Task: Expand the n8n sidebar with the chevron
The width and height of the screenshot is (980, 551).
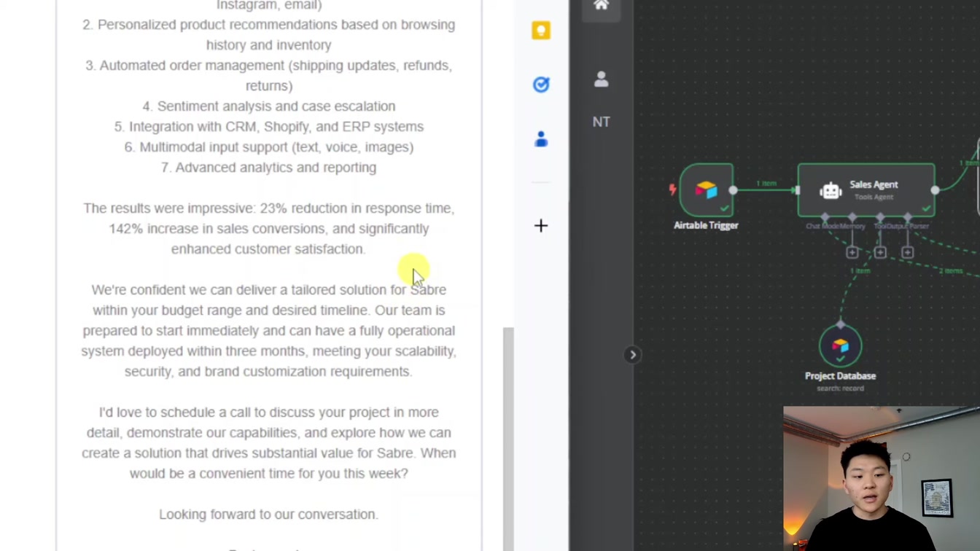Action: [x=633, y=355]
